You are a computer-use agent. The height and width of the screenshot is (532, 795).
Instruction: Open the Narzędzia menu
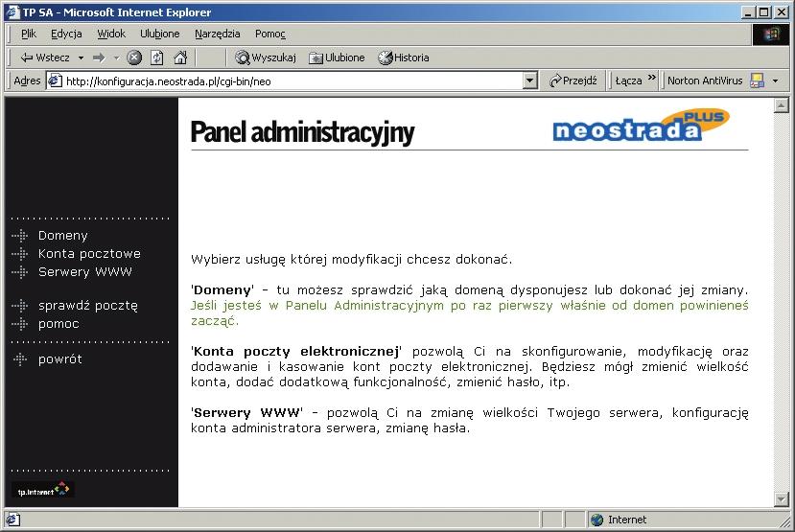coord(217,34)
